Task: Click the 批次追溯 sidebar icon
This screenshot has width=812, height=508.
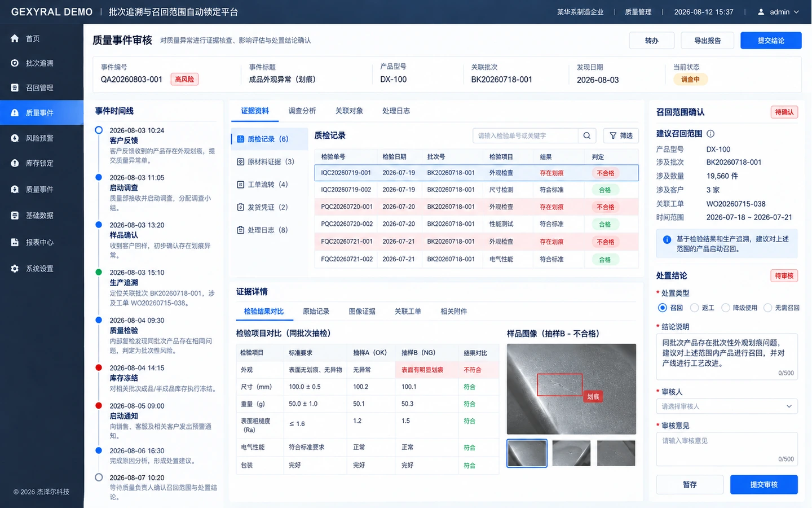Action: (x=15, y=63)
